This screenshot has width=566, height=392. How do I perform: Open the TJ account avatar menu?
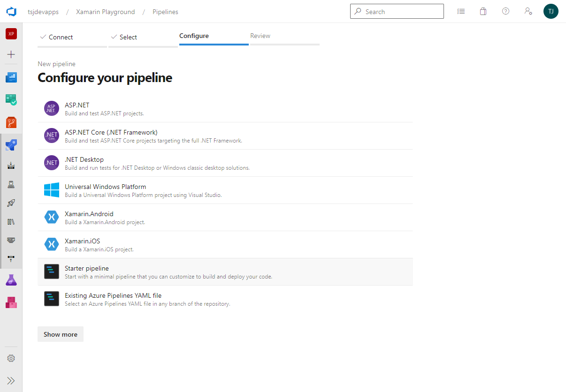point(551,12)
